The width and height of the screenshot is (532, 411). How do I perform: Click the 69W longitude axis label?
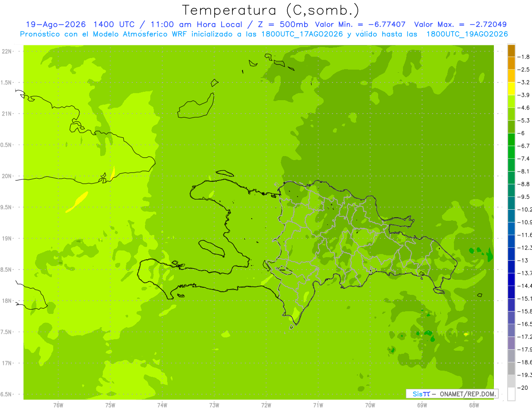click(x=422, y=405)
